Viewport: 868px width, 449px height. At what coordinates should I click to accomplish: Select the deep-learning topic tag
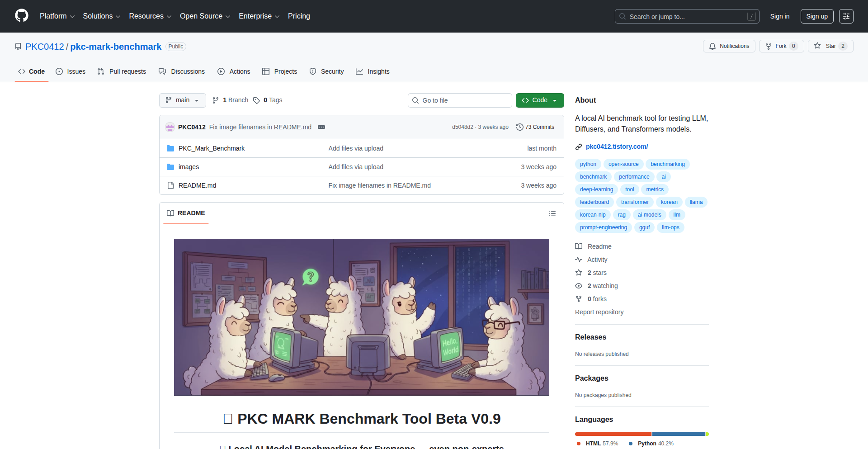[597, 189]
